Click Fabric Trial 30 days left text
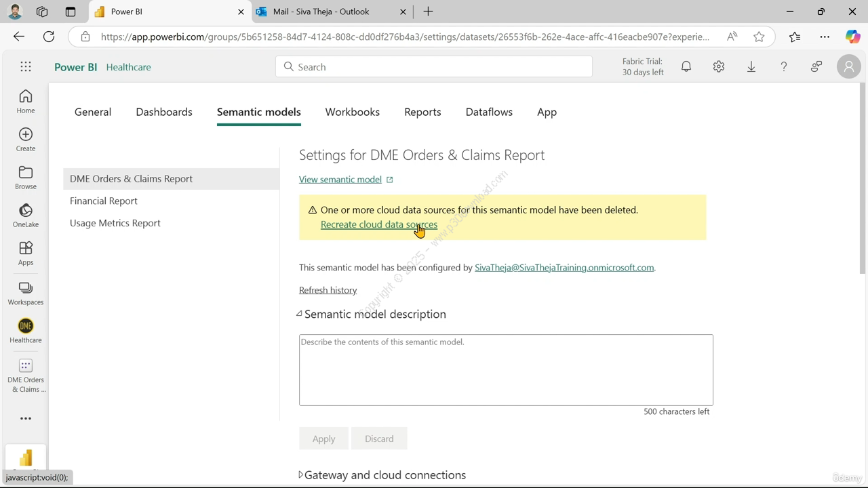The width and height of the screenshot is (868, 488). click(643, 66)
